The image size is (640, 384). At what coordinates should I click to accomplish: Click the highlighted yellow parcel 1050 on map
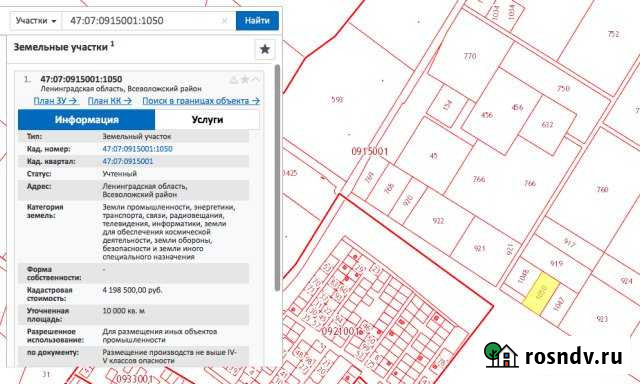[x=541, y=294]
